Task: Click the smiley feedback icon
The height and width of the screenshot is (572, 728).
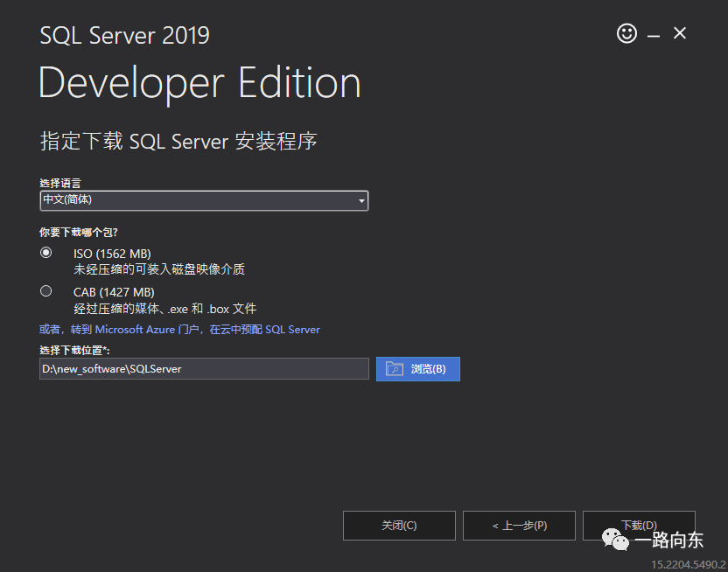Action: point(626,32)
